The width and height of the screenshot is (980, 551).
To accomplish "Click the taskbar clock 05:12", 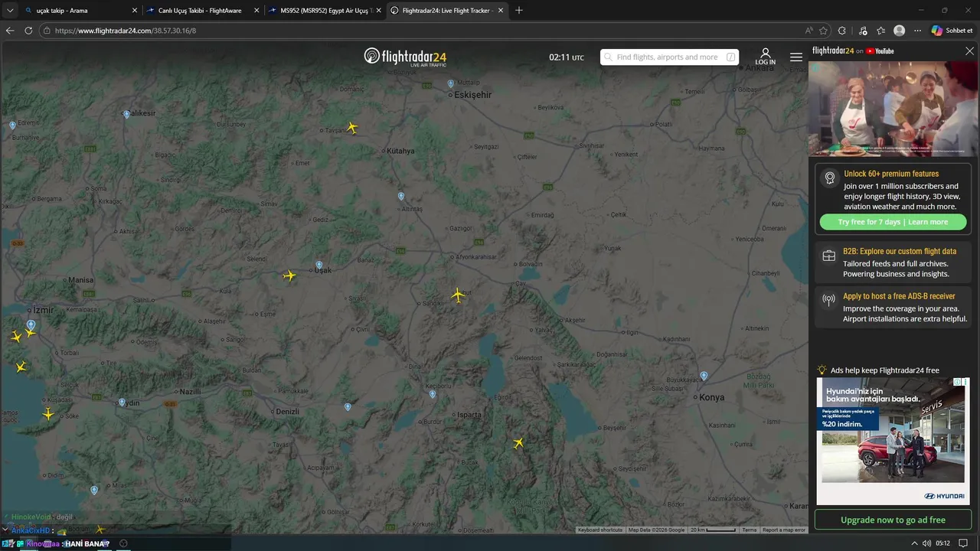I will click(x=942, y=543).
